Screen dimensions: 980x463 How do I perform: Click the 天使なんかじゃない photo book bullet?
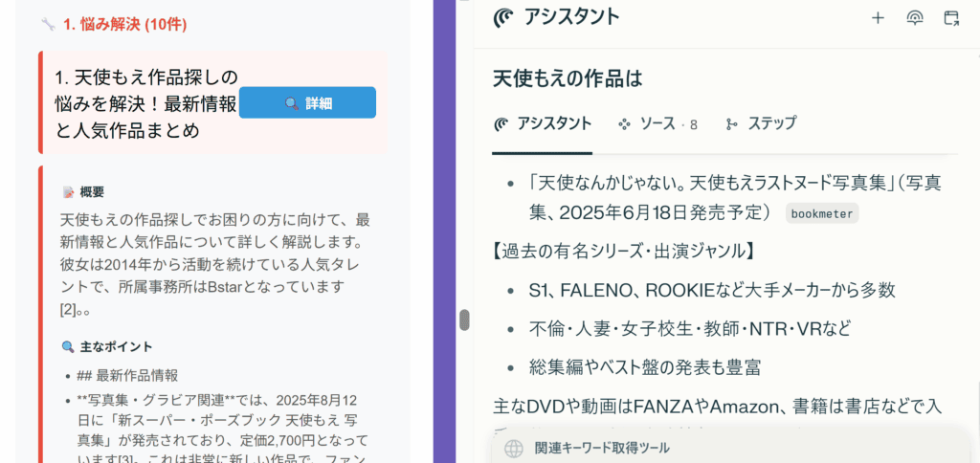[734, 198]
